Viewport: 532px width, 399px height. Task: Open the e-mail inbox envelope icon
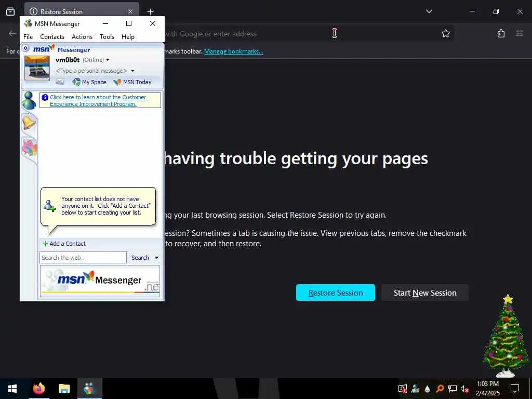tap(60, 82)
